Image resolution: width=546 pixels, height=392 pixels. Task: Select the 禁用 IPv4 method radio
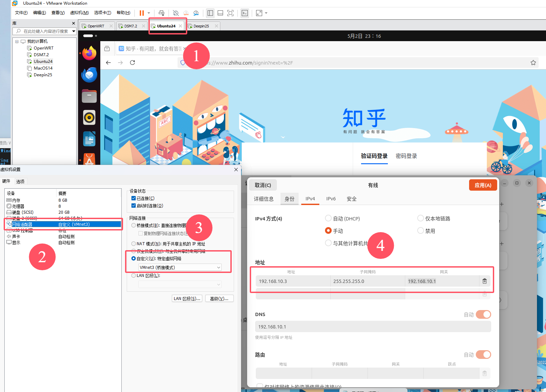[x=421, y=231]
